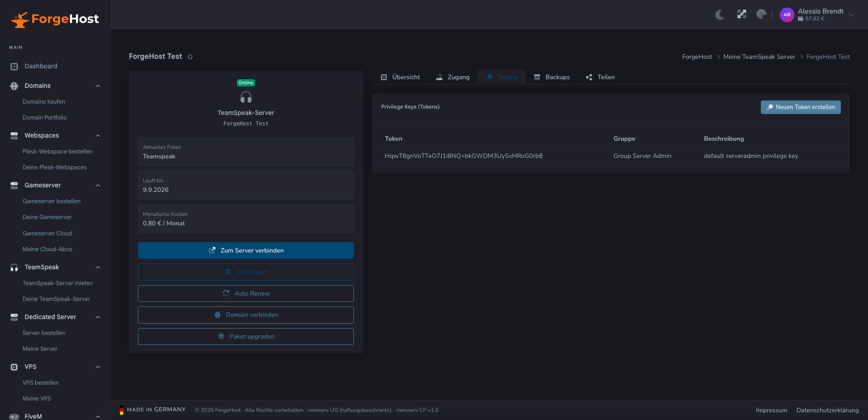Viewport: 868px width, 420px height.
Task: Click the Läuft bis 9.9.2026 field
Action: (246, 185)
